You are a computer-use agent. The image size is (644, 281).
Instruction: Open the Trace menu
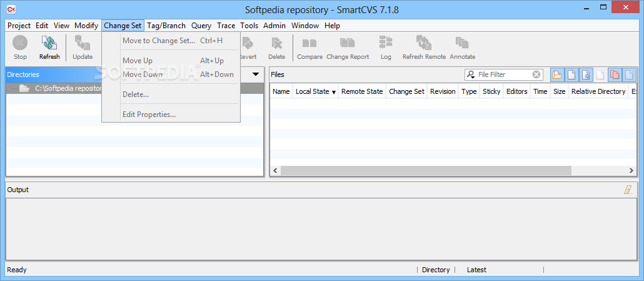226,26
